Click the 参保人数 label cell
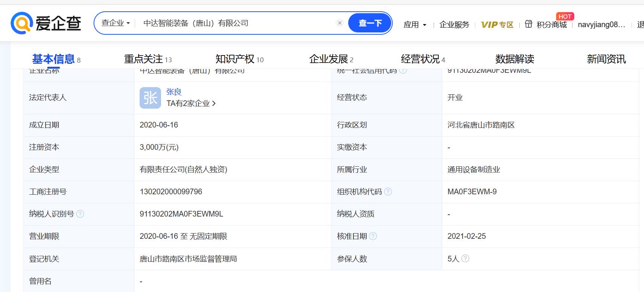 387,259
